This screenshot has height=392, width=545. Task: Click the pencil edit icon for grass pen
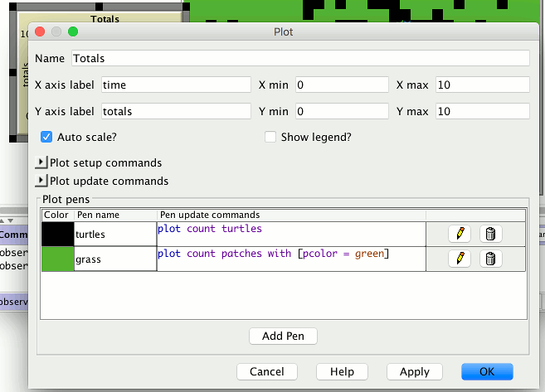click(460, 259)
